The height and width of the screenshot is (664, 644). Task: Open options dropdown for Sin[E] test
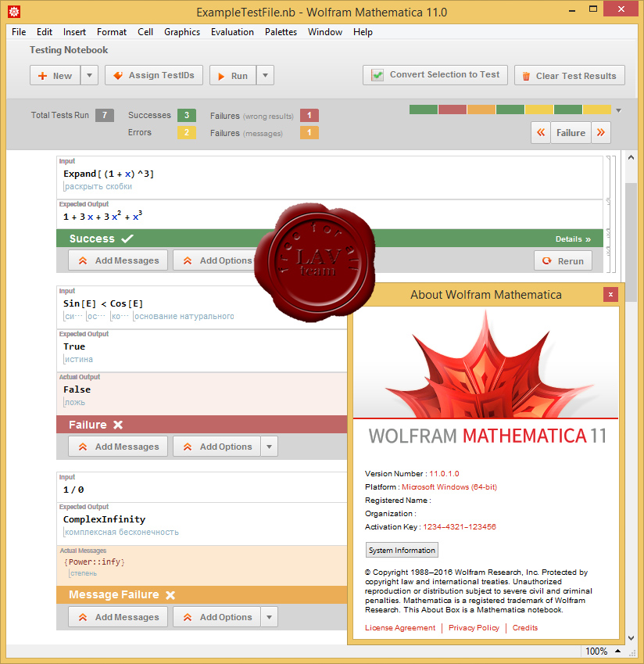coord(269,447)
